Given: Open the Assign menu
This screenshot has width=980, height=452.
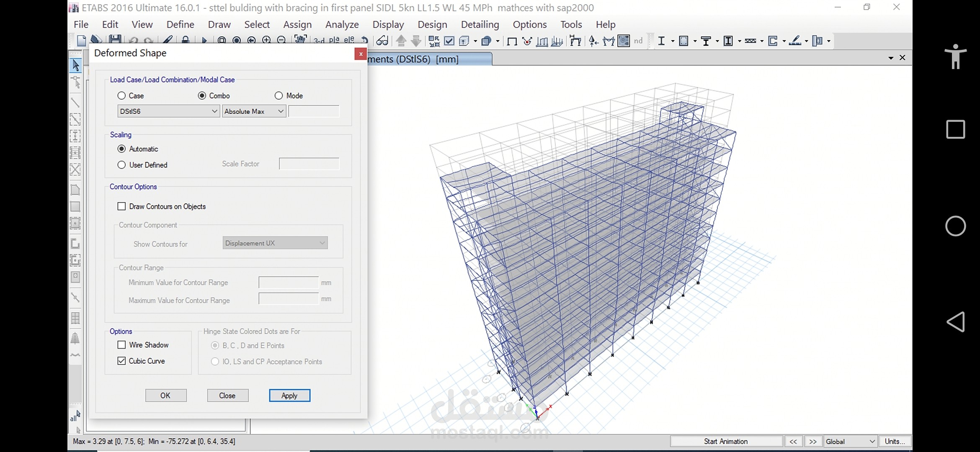Looking at the screenshot, I should tap(297, 24).
